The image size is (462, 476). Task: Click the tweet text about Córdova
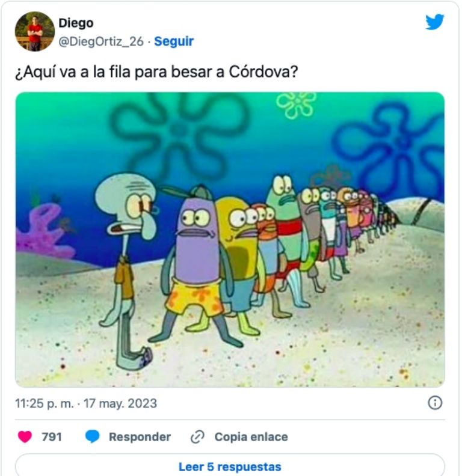156,72
